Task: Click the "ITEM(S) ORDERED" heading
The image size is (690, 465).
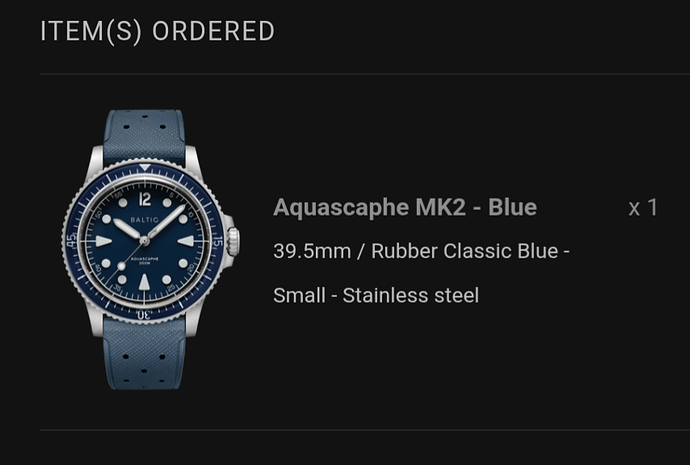Action: pyautogui.click(x=157, y=31)
